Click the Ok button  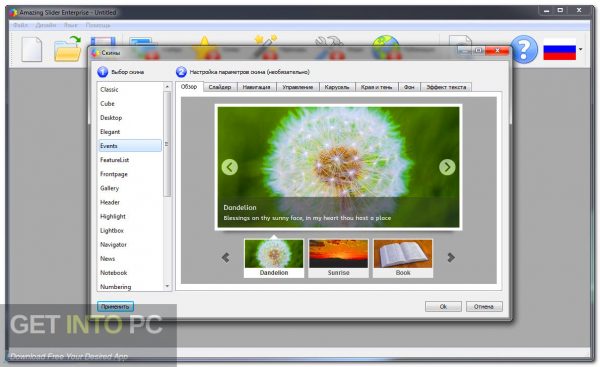point(443,307)
